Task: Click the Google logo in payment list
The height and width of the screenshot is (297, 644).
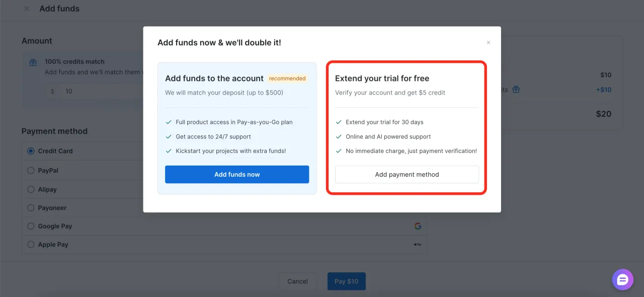Action: click(x=418, y=226)
